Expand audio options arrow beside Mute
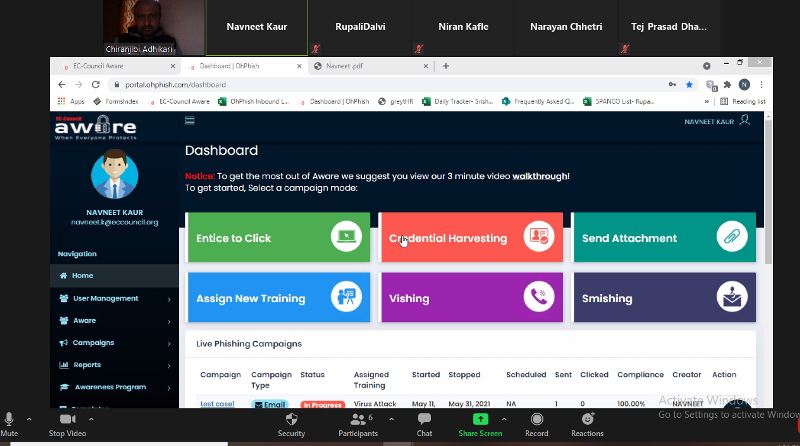Image resolution: width=800 pixels, height=446 pixels. point(29,419)
